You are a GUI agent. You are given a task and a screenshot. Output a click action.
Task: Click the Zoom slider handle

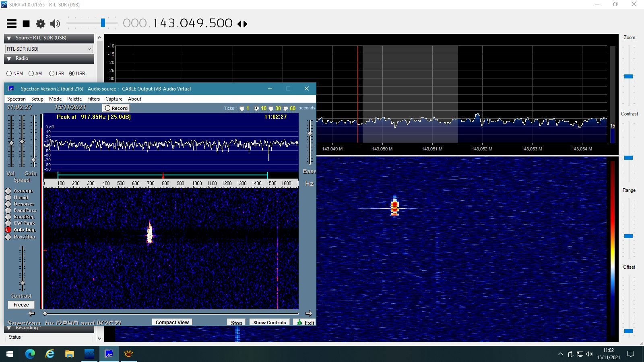pos(628,76)
